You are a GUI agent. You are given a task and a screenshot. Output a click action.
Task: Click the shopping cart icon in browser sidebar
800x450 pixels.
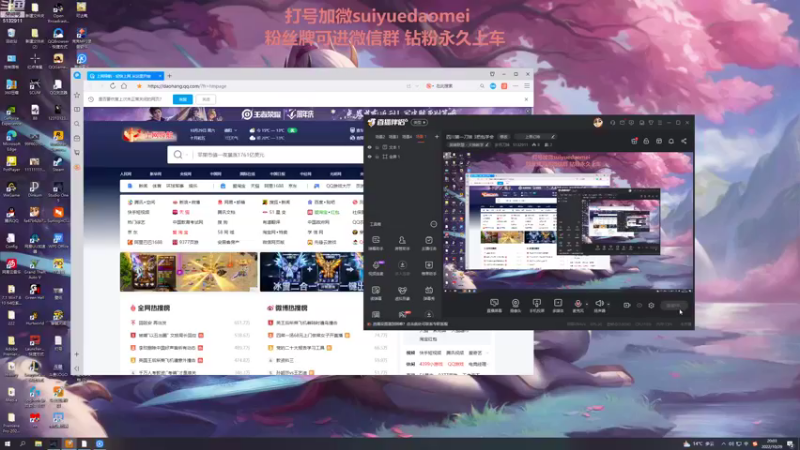pyautogui.click(x=77, y=153)
